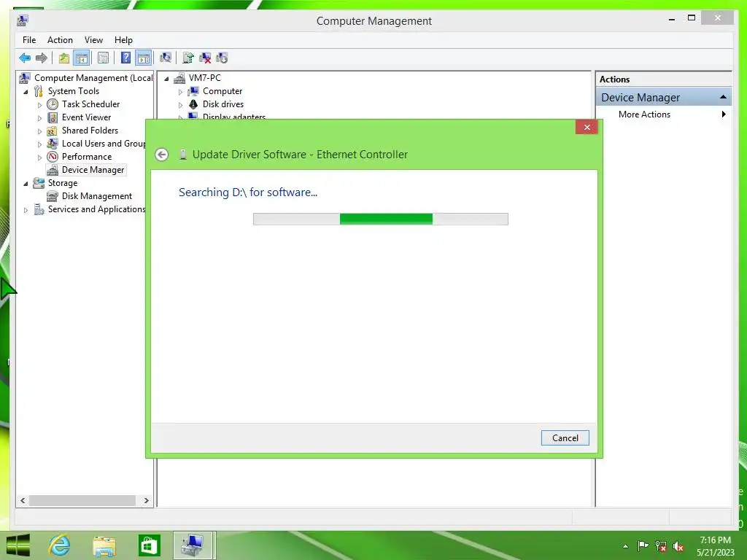Screen dimensions: 747x560
Task: Collapse the Storage node
Action: (26, 183)
